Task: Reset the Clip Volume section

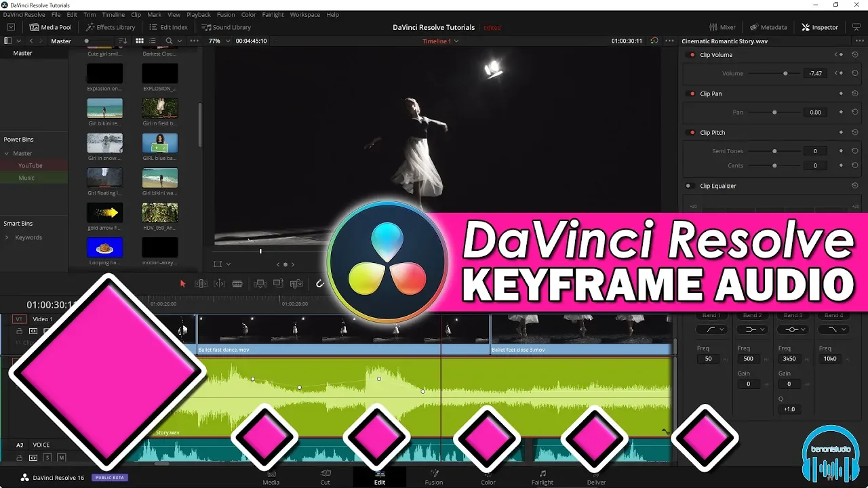Action: tap(855, 55)
